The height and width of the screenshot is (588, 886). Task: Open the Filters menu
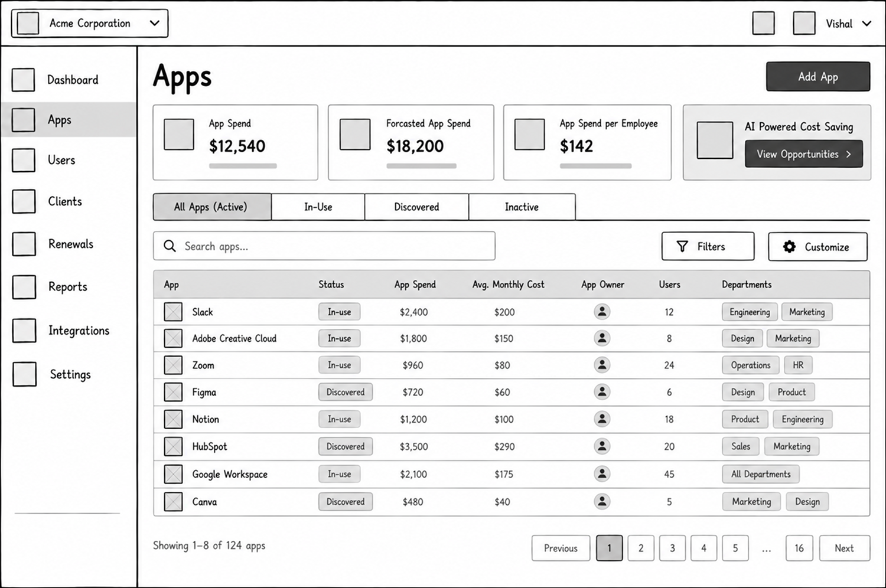click(708, 246)
